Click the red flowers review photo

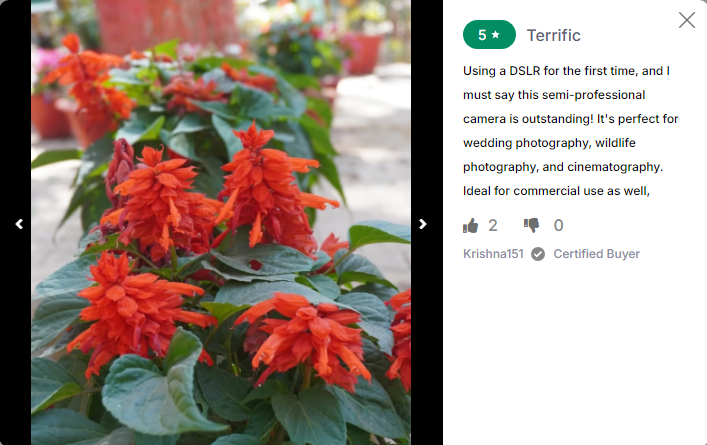(x=221, y=222)
